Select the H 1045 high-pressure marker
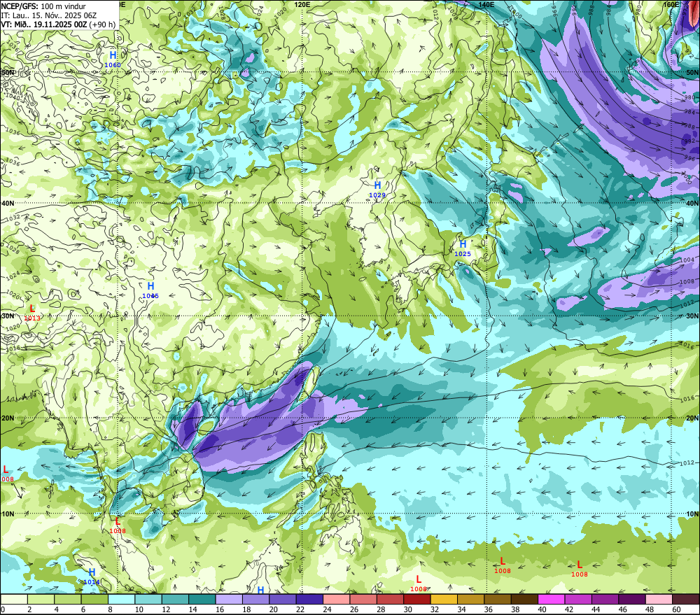Viewport: 700px width, 615px height. click(150, 290)
